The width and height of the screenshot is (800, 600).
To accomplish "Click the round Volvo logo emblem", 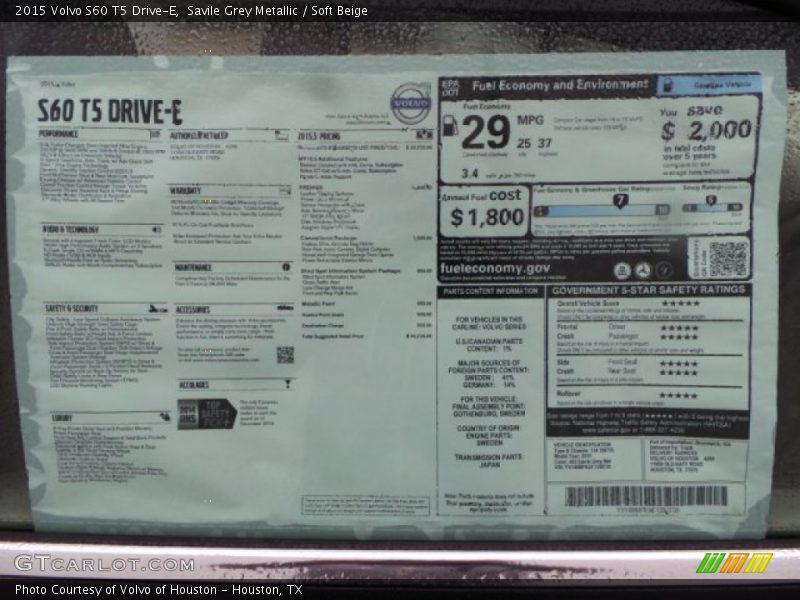I will 411,103.
